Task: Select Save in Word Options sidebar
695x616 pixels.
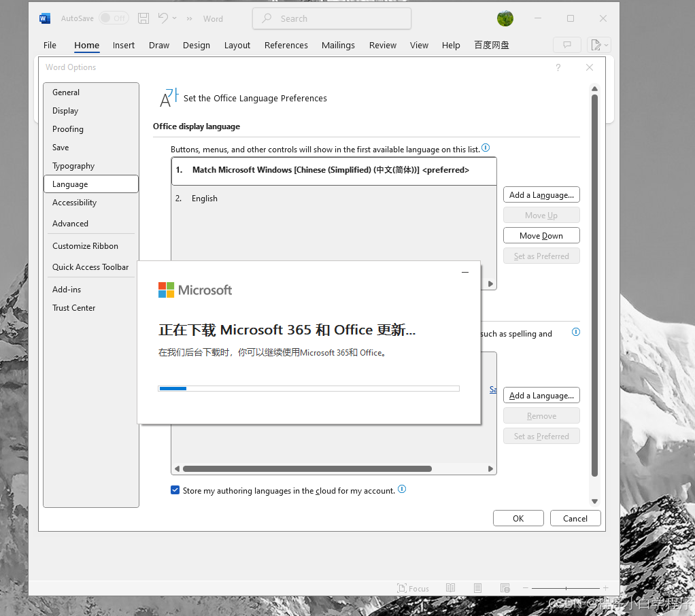Action: click(x=91, y=148)
